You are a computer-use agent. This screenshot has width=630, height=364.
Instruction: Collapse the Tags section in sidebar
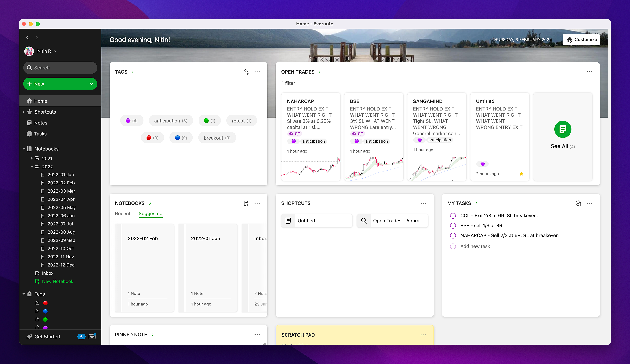tap(23, 294)
